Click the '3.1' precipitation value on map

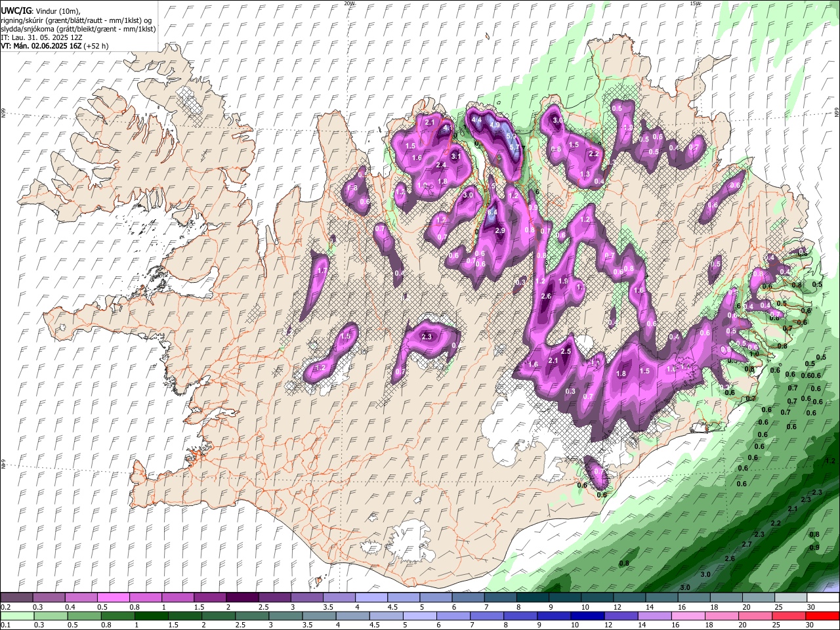click(x=456, y=156)
